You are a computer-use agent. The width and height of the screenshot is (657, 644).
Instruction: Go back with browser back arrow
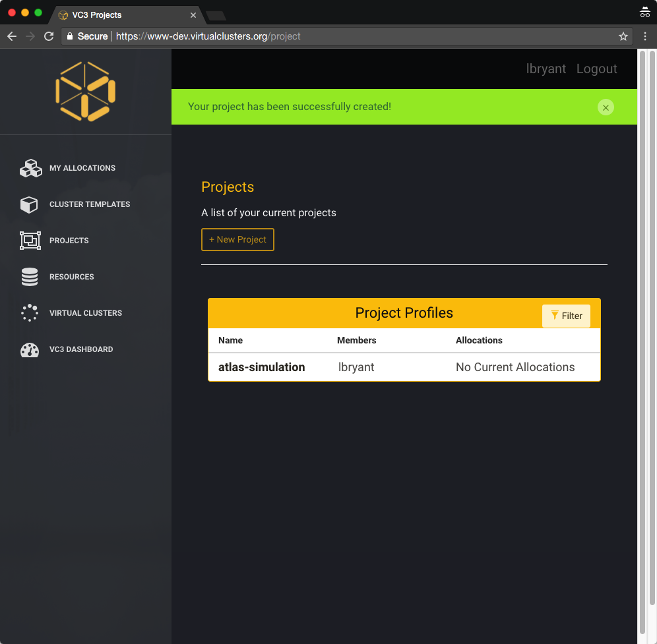(12, 36)
